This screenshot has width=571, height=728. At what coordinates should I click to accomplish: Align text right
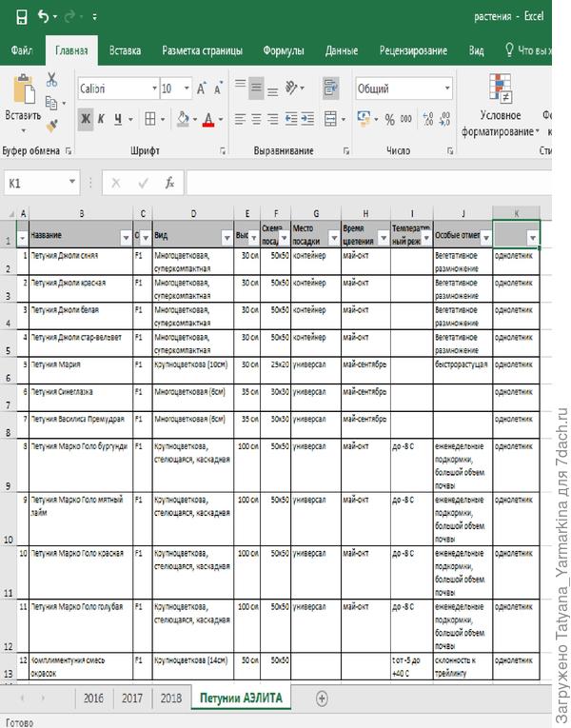pos(273,119)
